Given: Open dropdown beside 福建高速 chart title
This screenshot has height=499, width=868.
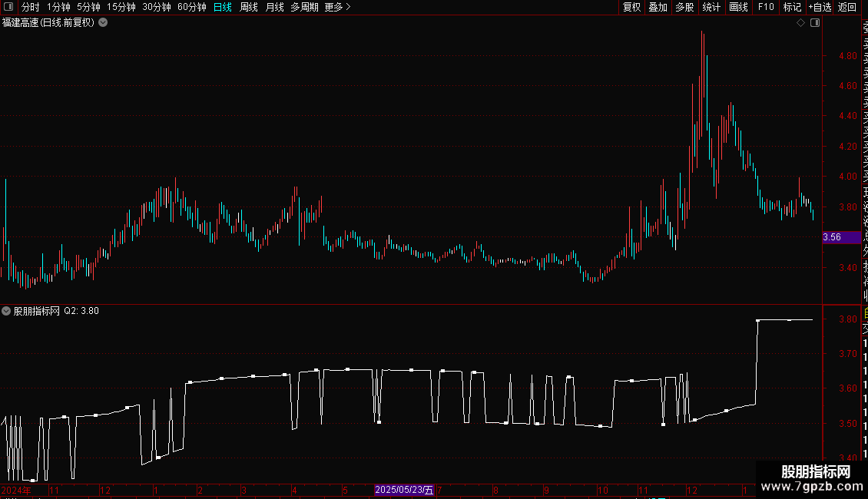Looking at the screenshot, I should point(103,23).
